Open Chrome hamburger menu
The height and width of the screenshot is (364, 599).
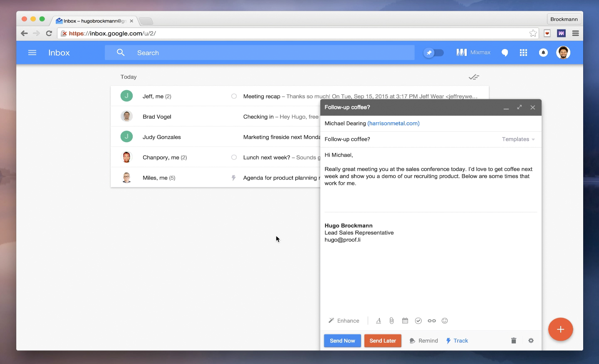(576, 33)
